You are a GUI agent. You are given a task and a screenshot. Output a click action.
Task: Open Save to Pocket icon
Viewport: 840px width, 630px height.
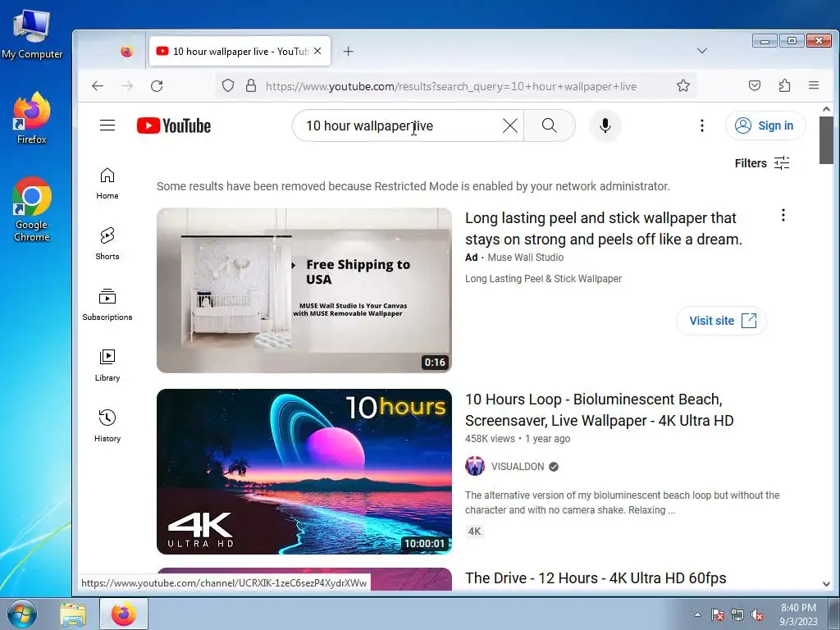coord(755,85)
